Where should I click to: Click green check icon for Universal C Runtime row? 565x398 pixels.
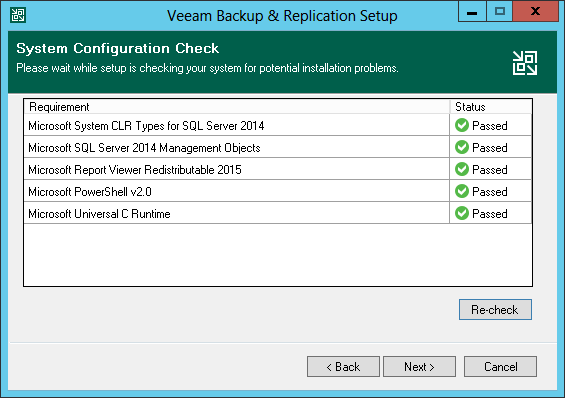point(462,213)
